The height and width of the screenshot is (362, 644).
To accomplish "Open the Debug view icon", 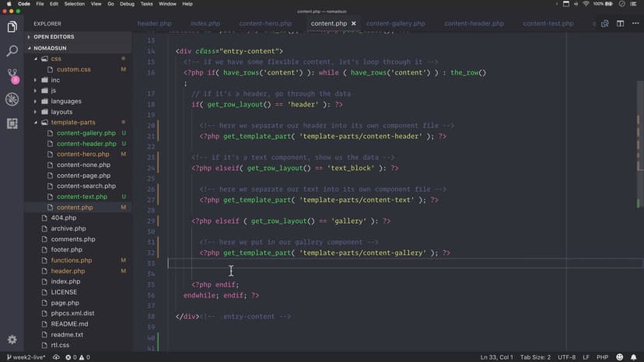I will (12, 99).
